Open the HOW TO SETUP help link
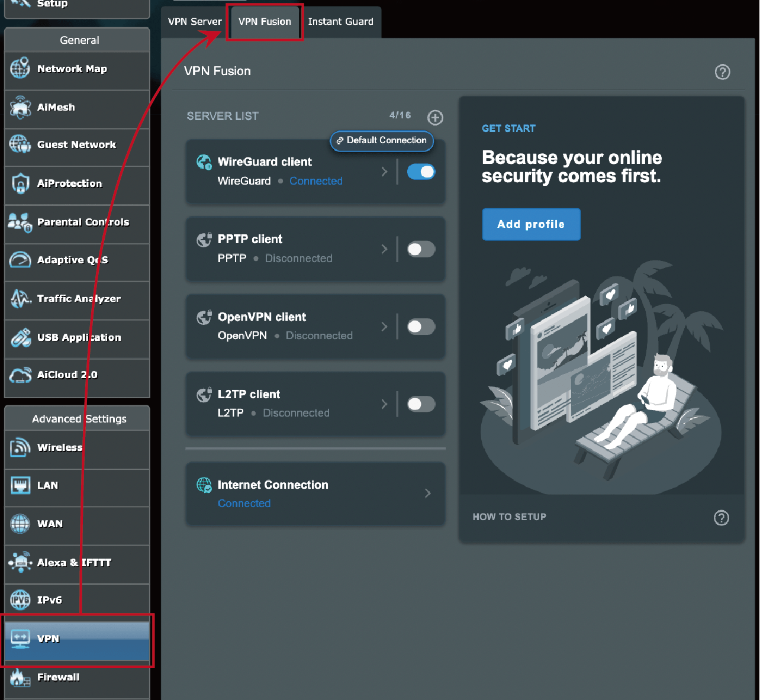The height and width of the screenshot is (700, 760). click(509, 517)
